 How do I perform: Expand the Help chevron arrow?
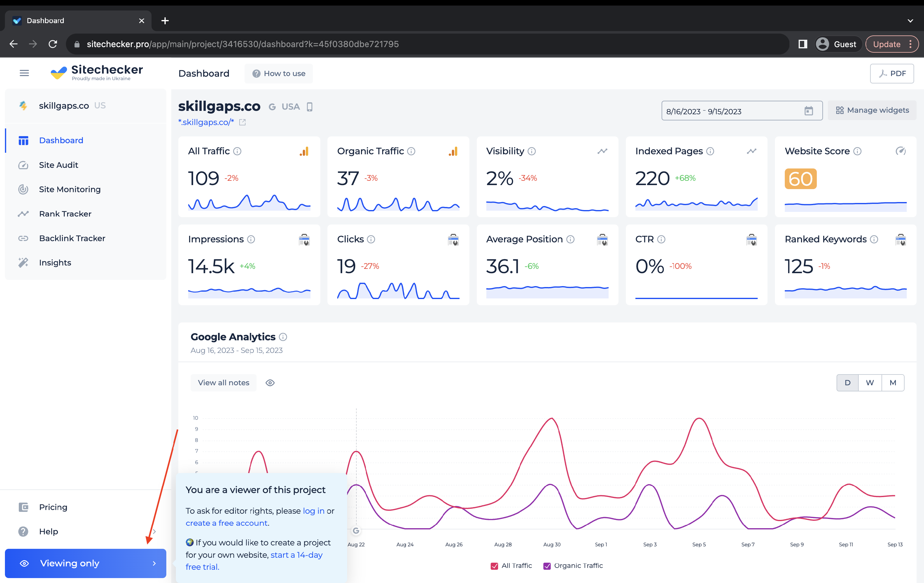(154, 532)
